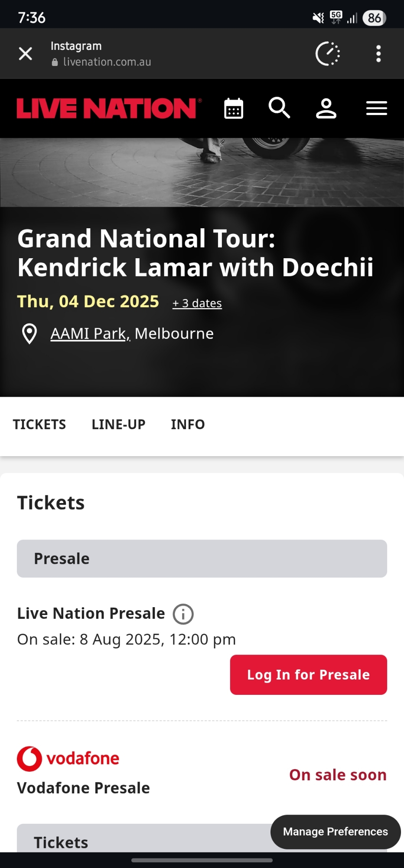The image size is (404, 868).
Task: Tap the venue location pin icon
Action: coord(29,334)
